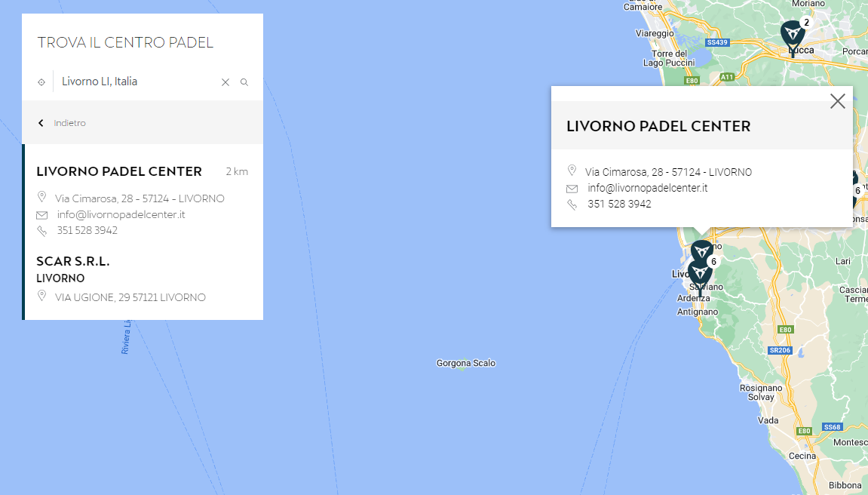Click the magnifier search icon
868x495 pixels.
[244, 82]
